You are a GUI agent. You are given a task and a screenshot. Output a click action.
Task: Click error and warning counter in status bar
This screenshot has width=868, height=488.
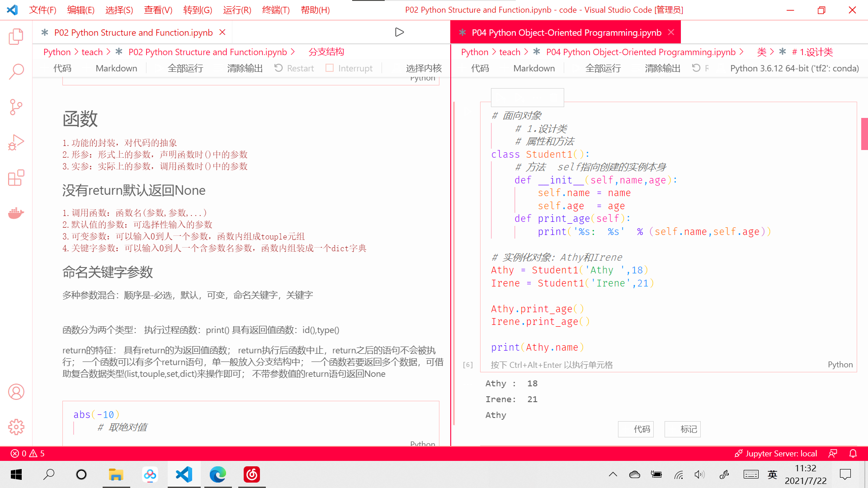[26, 453]
